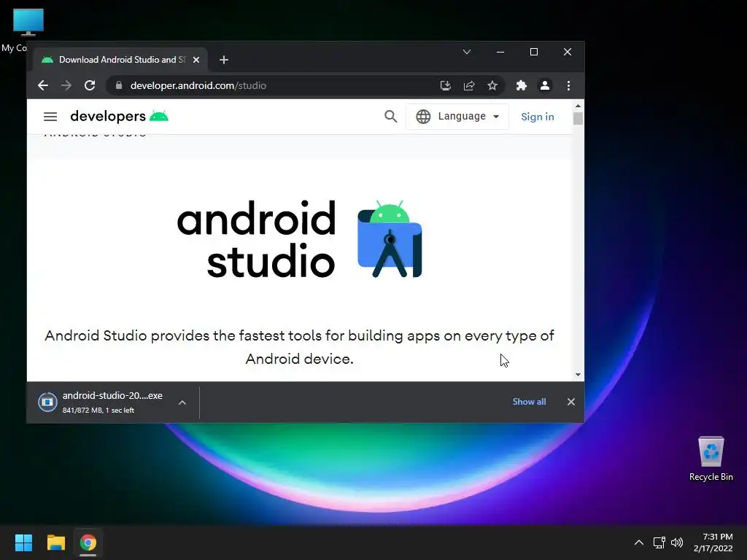Open File Explorer from the taskbar
Image resolution: width=747 pixels, height=560 pixels.
pos(55,542)
